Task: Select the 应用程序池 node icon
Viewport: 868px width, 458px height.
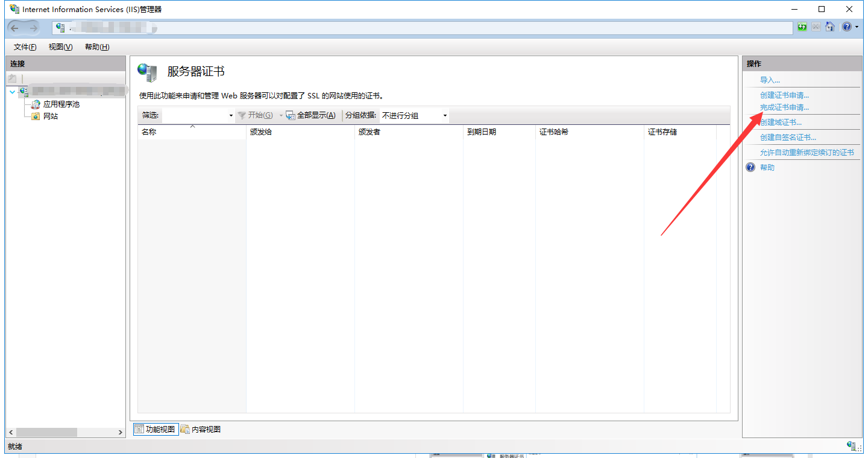Action: 36,104
